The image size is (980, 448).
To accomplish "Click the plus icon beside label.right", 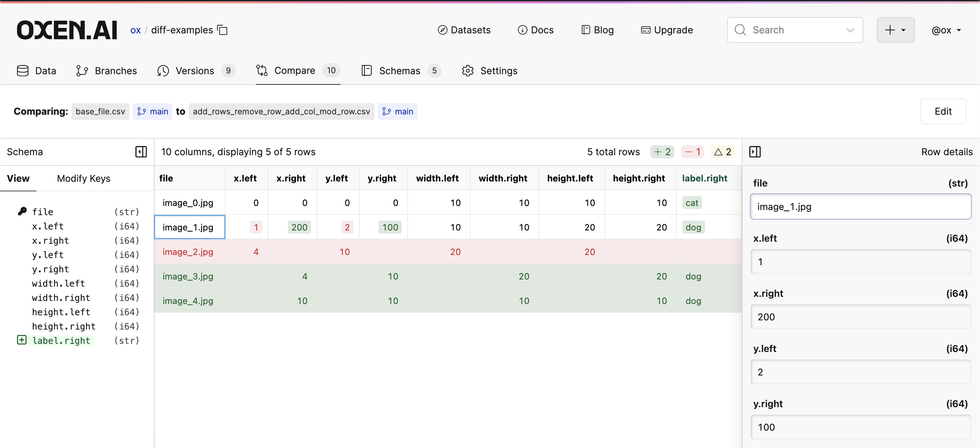I will (22, 340).
